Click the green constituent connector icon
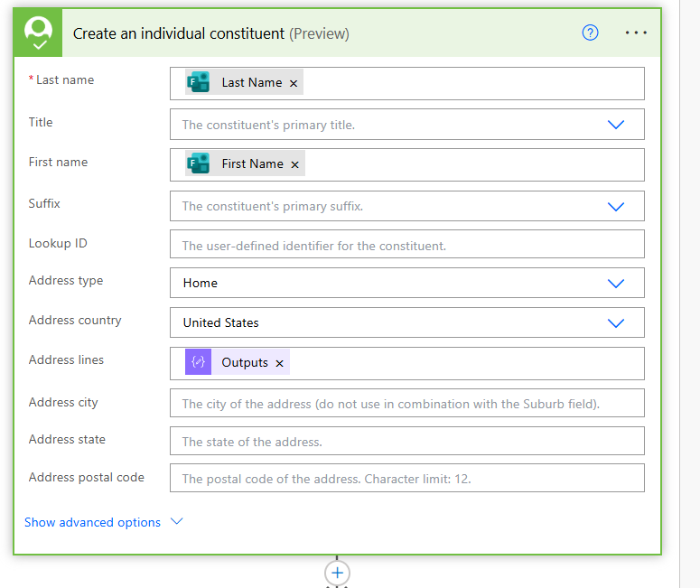 point(38,33)
